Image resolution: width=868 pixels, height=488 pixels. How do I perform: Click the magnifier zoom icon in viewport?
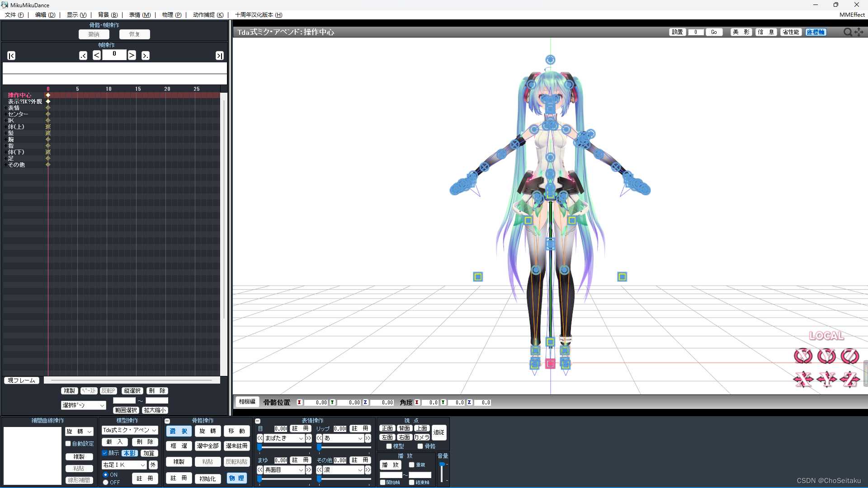[847, 32]
